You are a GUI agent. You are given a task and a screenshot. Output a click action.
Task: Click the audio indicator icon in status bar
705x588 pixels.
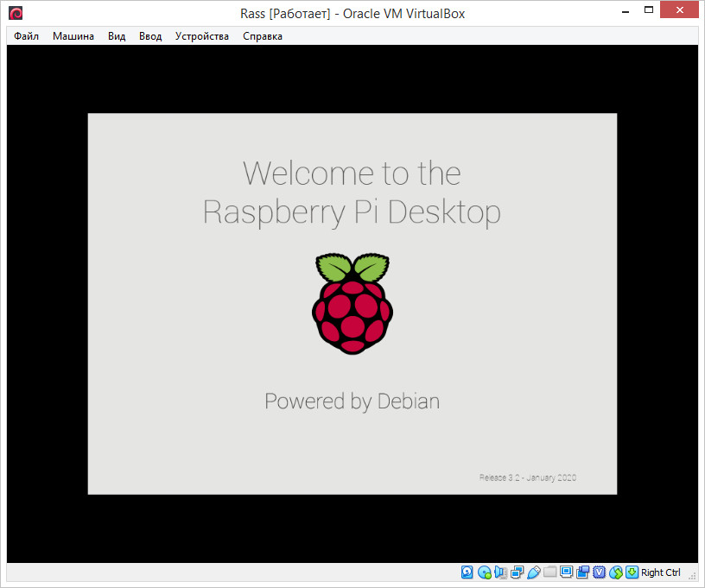pyautogui.click(x=500, y=572)
